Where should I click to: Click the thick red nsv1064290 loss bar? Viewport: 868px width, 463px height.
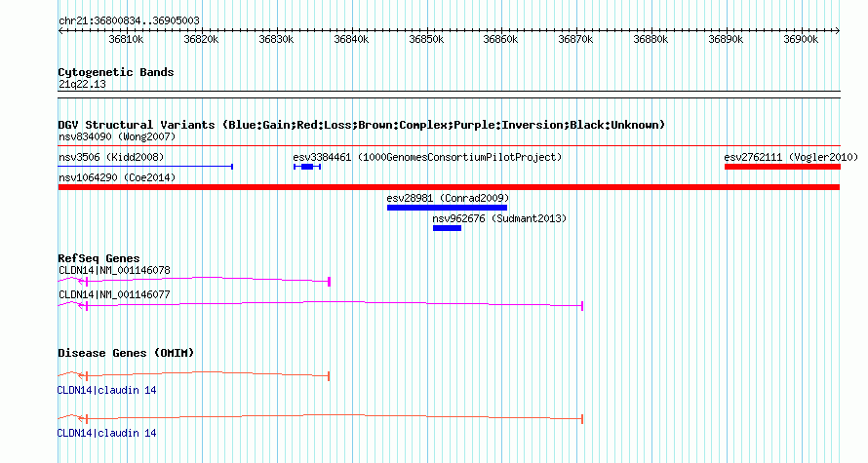[449, 187]
